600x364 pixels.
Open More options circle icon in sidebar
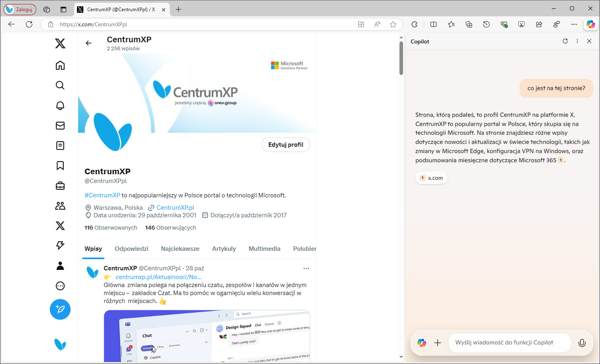click(60, 286)
